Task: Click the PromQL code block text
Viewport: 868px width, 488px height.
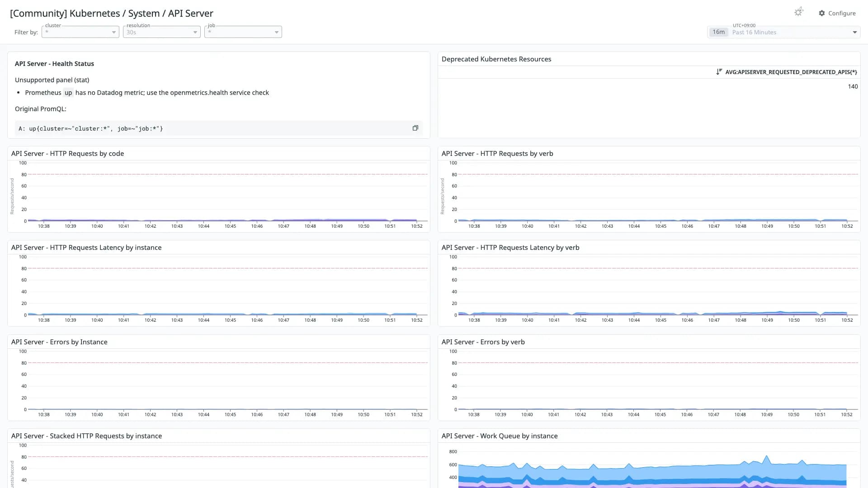Action: (91, 128)
